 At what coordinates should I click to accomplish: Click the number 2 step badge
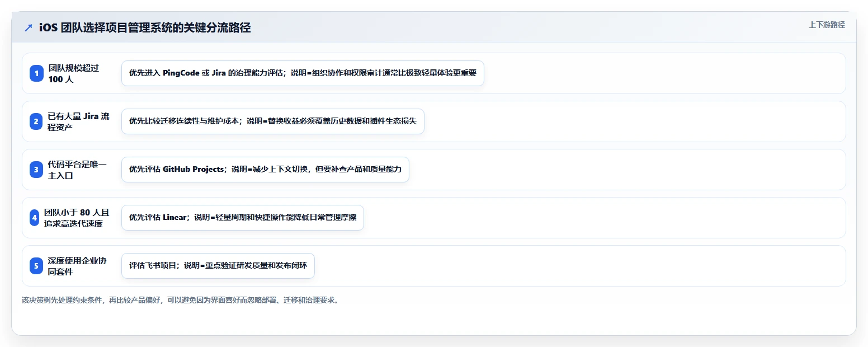pos(36,121)
